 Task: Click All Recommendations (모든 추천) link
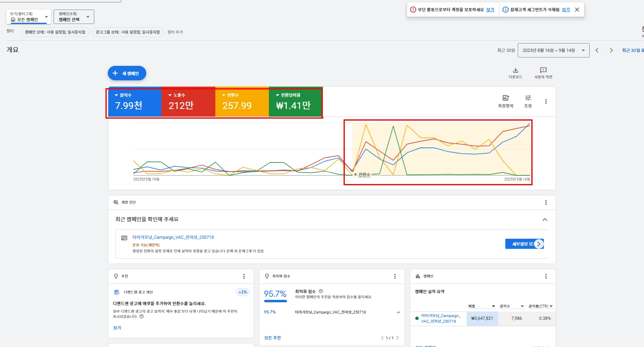272,338
